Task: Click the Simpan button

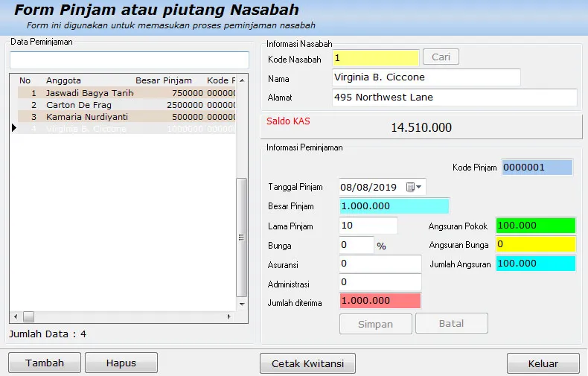Action: (x=375, y=324)
